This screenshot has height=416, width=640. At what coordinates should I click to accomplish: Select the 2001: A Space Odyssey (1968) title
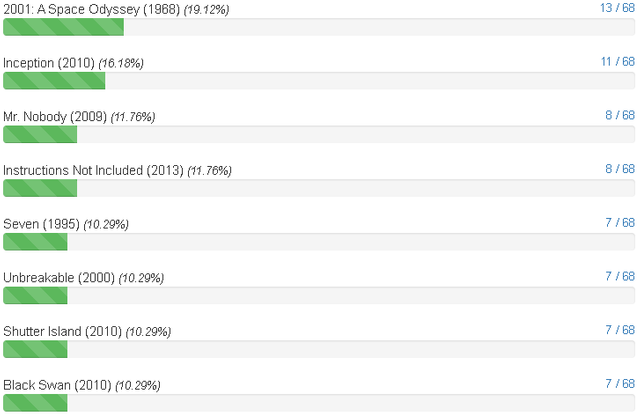tap(92, 9)
